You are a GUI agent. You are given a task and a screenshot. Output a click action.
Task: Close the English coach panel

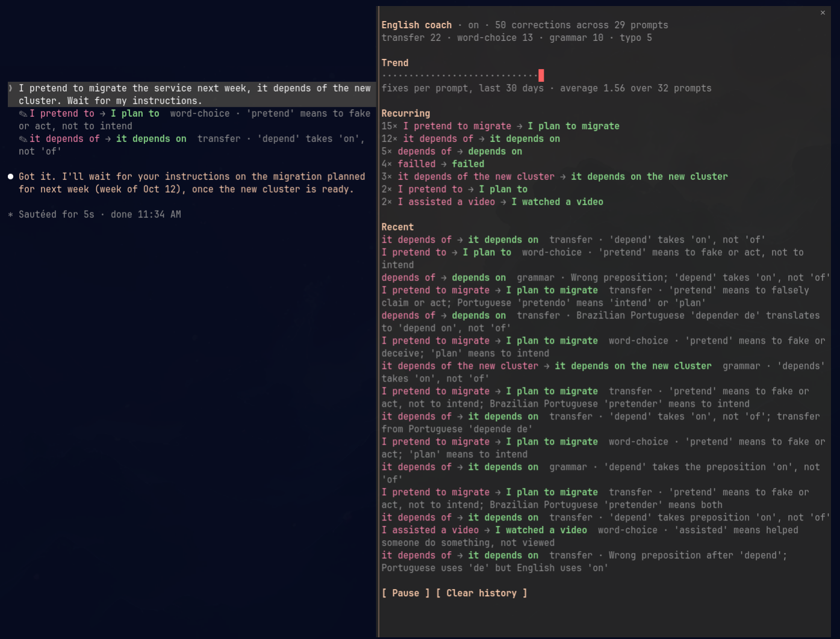click(x=823, y=13)
